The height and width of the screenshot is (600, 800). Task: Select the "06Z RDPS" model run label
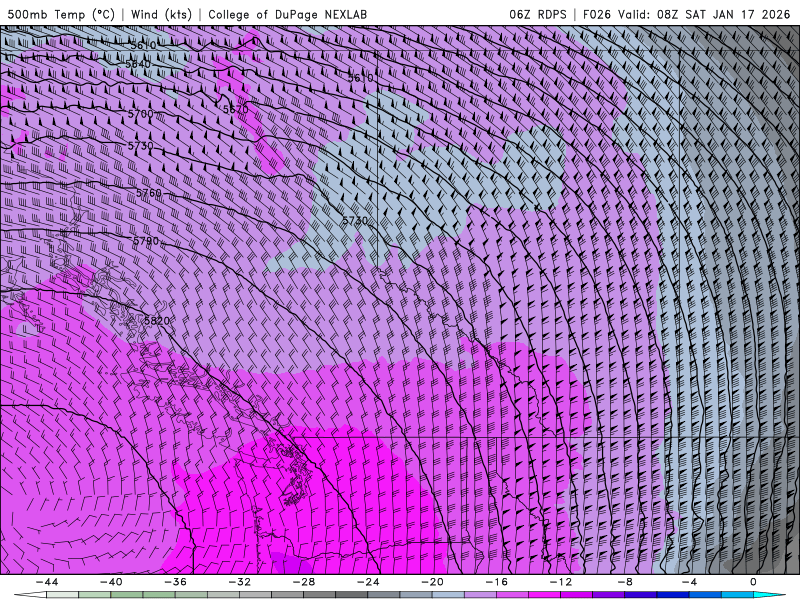click(538, 15)
